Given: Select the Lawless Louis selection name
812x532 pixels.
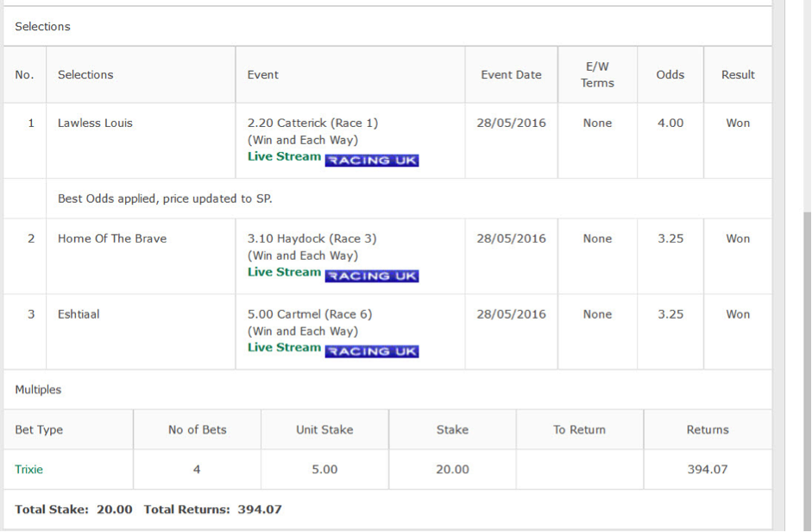Looking at the screenshot, I should (x=95, y=123).
